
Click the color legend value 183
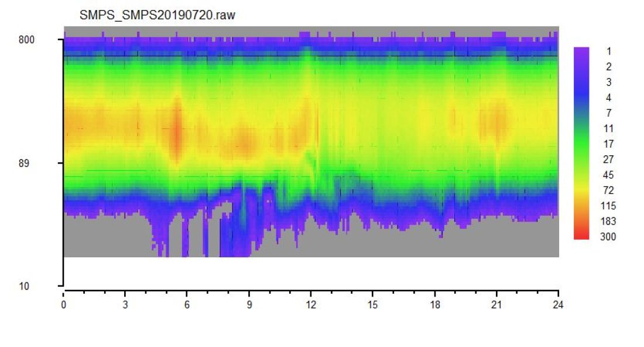[608, 221]
